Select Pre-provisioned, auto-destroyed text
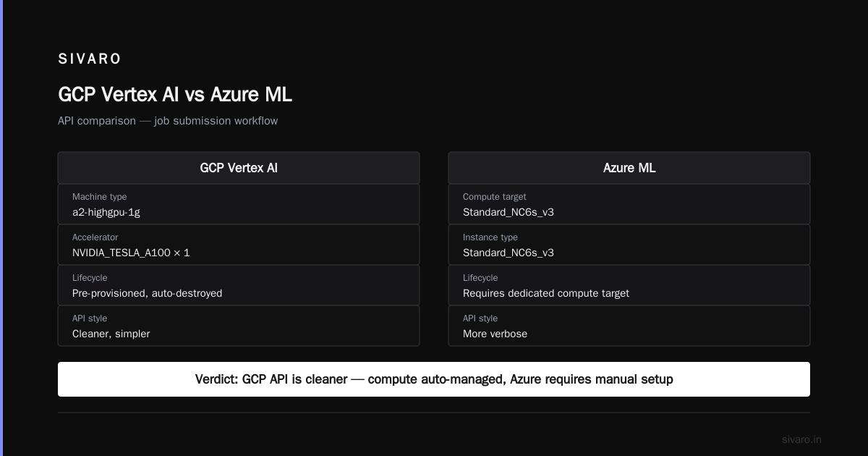868x456 pixels. [x=148, y=293]
